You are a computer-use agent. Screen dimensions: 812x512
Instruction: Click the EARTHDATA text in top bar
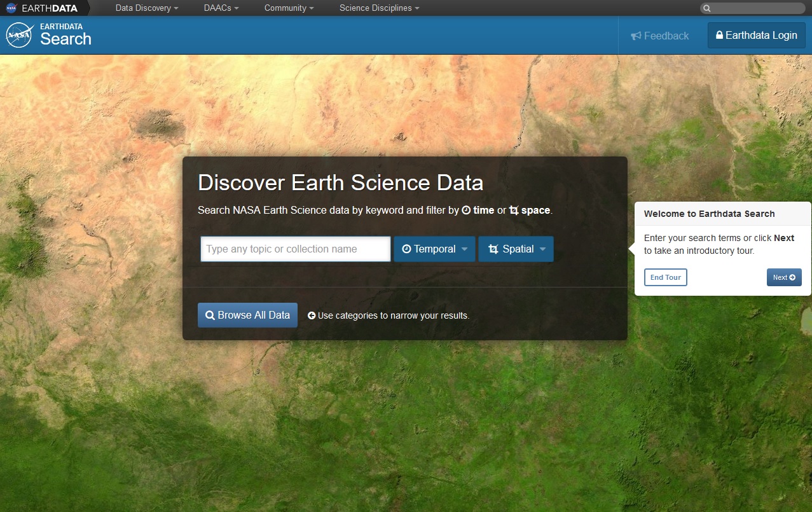tap(50, 8)
